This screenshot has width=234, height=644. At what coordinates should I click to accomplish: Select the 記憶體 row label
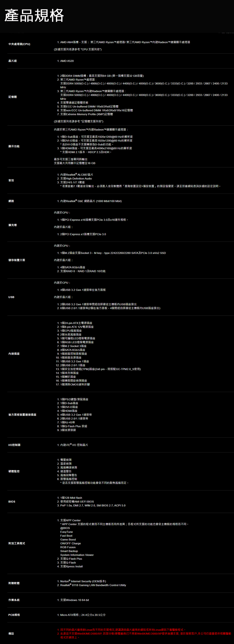pos(13,97)
